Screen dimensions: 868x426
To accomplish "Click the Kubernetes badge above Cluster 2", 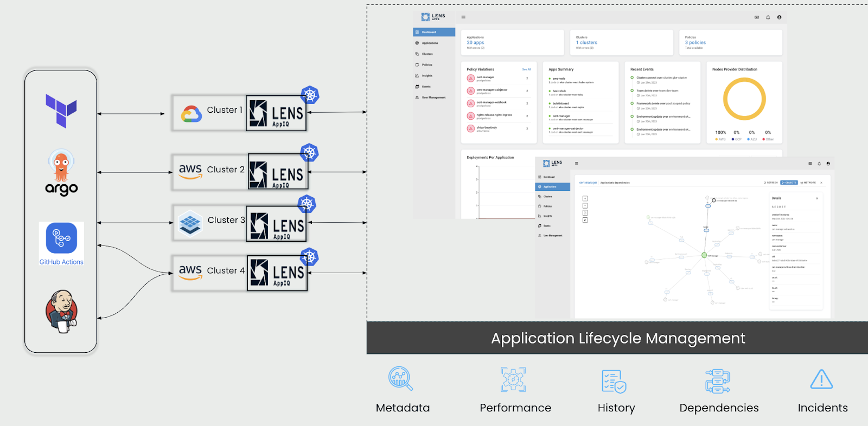I will tap(309, 152).
